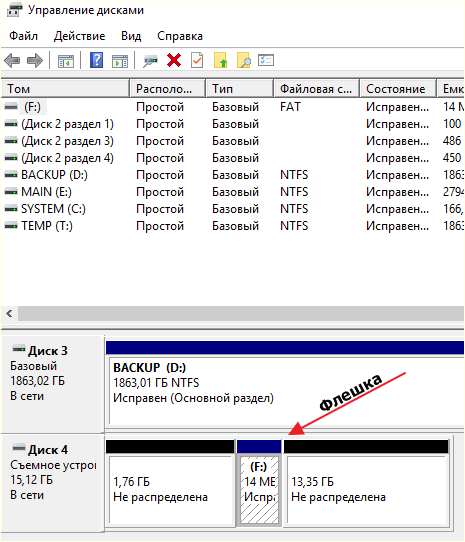Click the Back arrow toolbar icon
The height and width of the screenshot is (542, 465).
click(12, 60)
